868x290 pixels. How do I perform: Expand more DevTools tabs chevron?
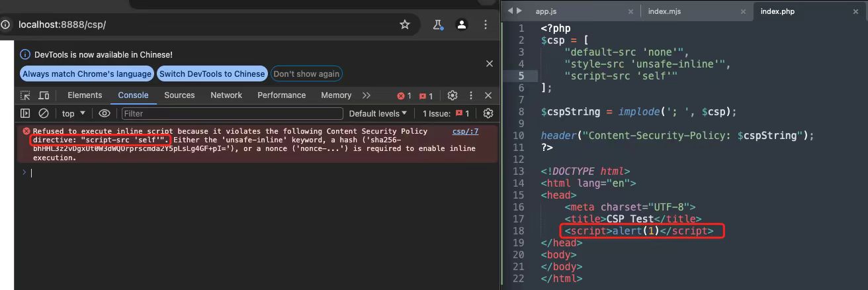click(x=367, y=95)
